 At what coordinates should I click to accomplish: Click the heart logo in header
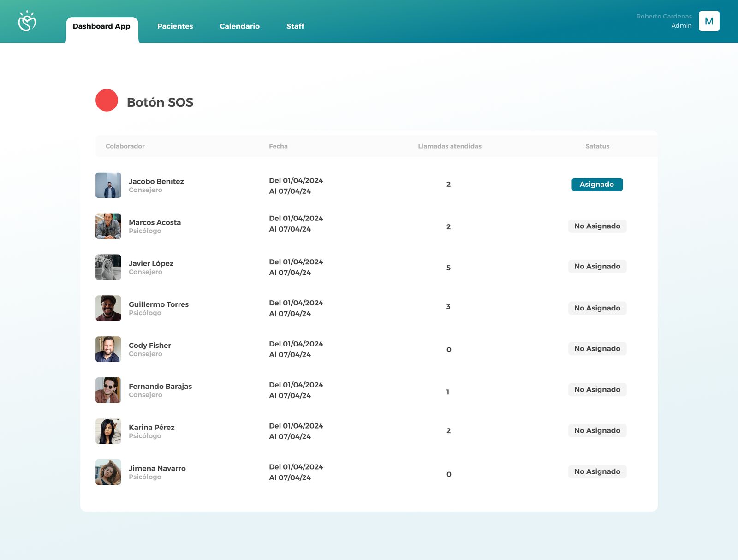(x=27, y=21)
